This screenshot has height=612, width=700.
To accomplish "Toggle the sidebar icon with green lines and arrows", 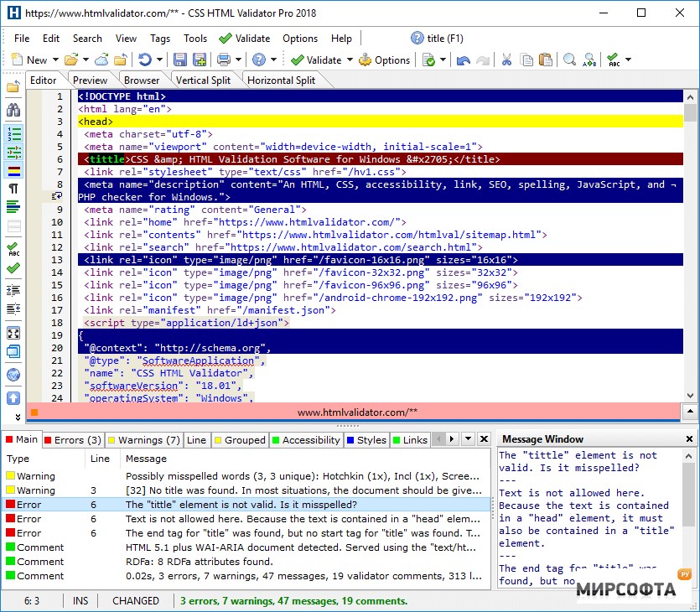I will click(13, 152).
